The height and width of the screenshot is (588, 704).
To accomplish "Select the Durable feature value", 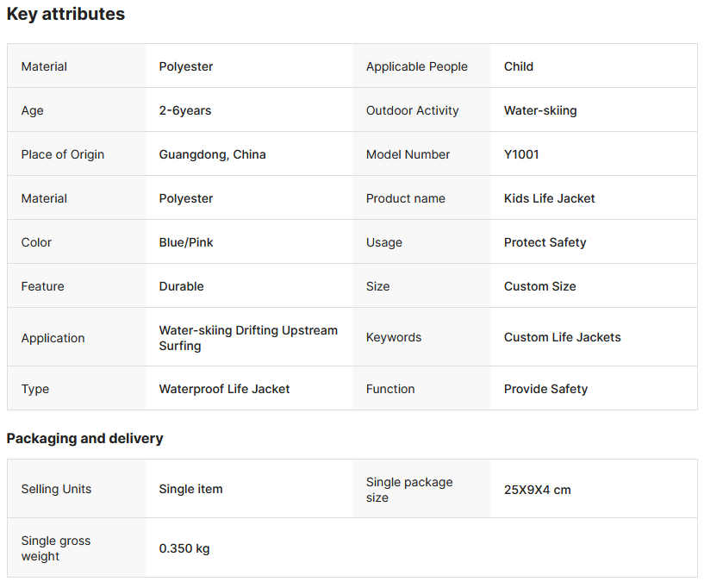I will click(x=181, y=286).
